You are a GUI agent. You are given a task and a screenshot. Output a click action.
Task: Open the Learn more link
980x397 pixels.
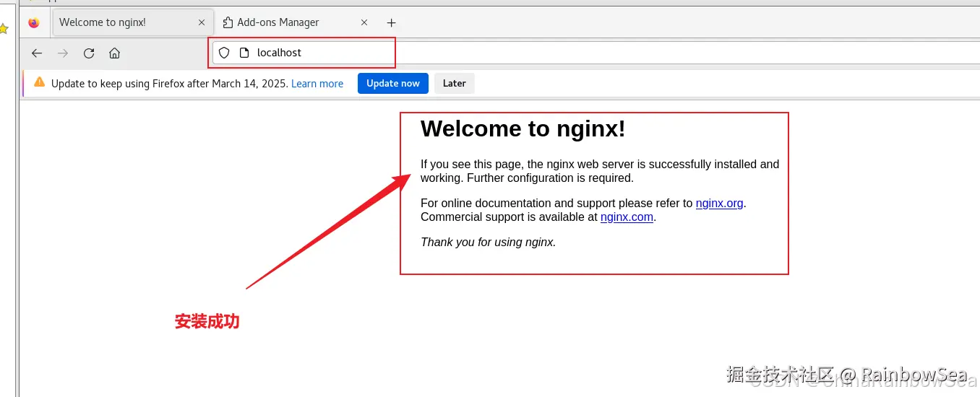coord(317,84)
